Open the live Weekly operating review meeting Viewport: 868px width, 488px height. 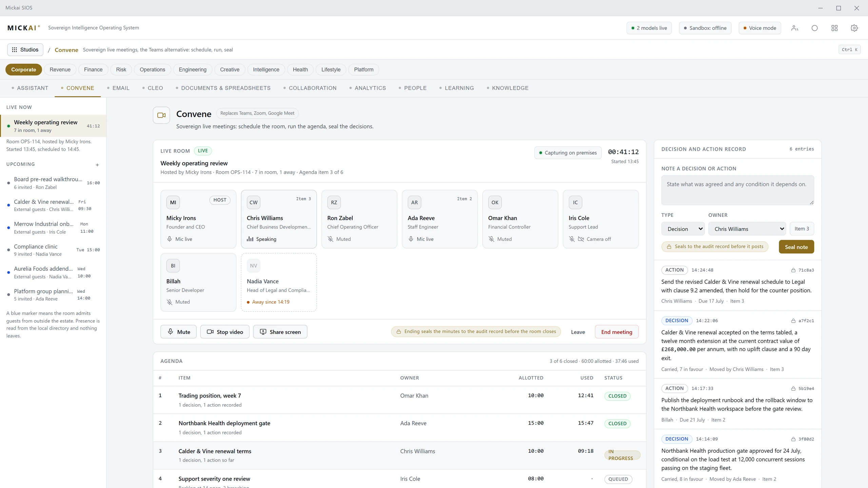click(53, 126)
